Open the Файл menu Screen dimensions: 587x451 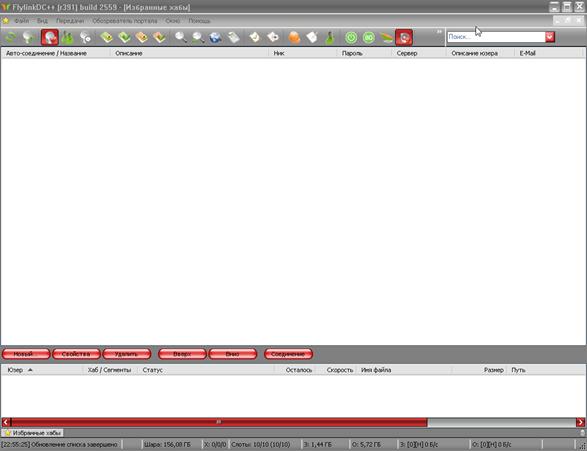[21, 21]
